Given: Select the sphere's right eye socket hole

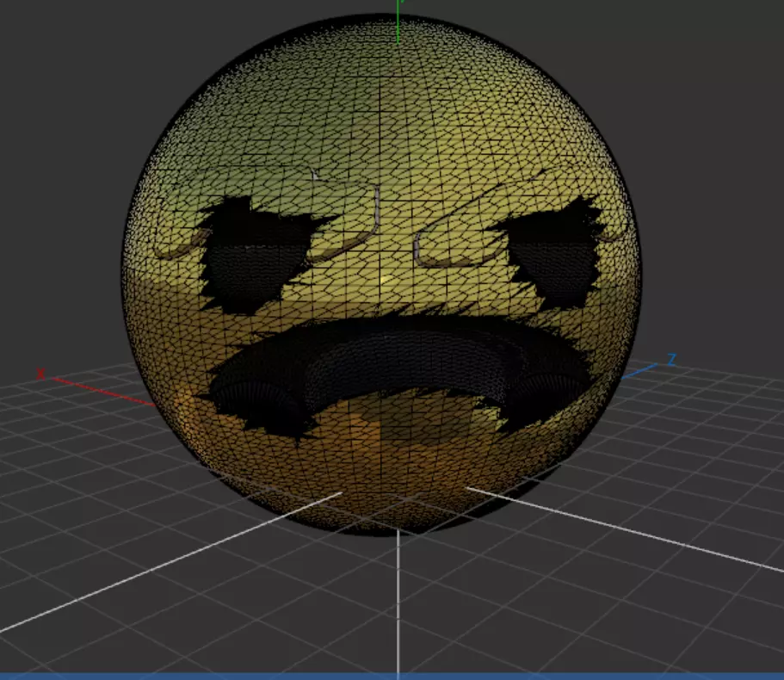Looking at the screenshot, I should (x=550, y=252).
